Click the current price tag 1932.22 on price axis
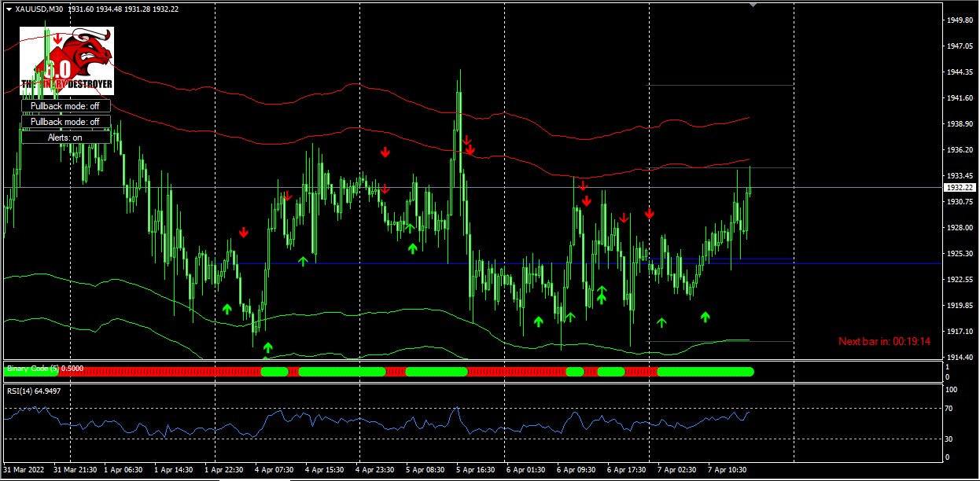The width and height of the screenshot is (980, 481). pos(960,188)
